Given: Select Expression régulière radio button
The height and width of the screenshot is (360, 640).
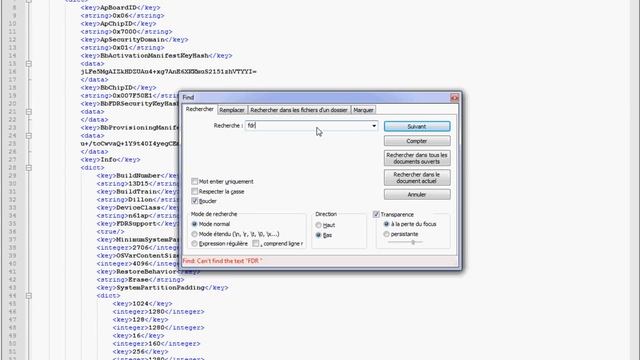Looking at the screenshot, I should [195, 244].
